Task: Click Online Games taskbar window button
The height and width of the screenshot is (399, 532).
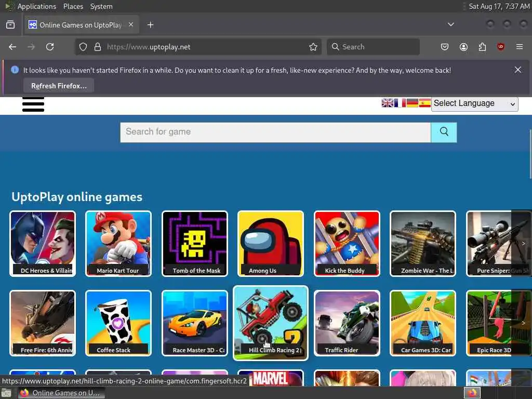Action: pos(61,393)
